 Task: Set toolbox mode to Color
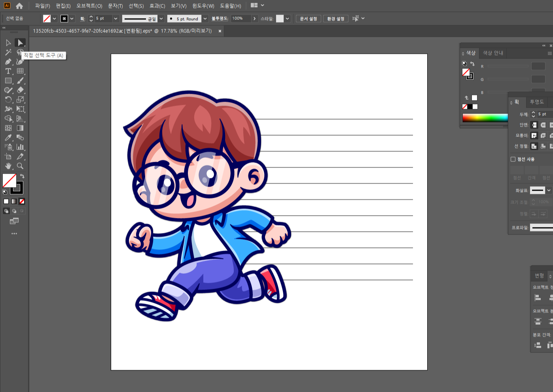coord(6,201)
